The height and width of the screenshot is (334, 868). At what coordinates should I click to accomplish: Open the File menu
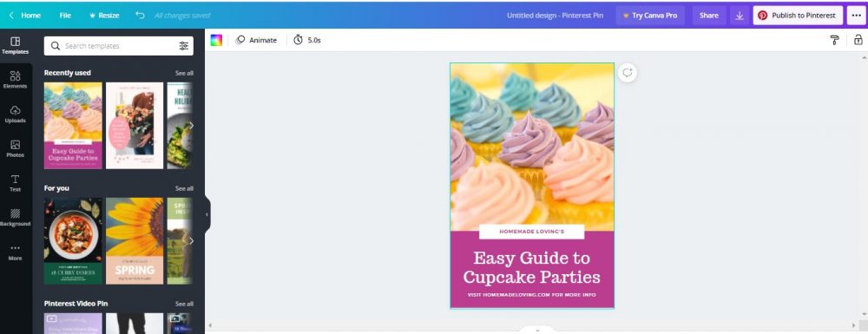pos(65,16)
